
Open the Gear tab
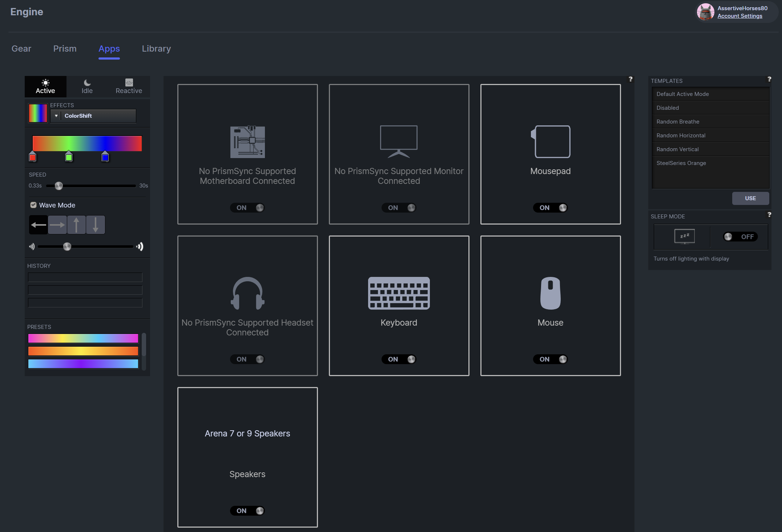21,49
